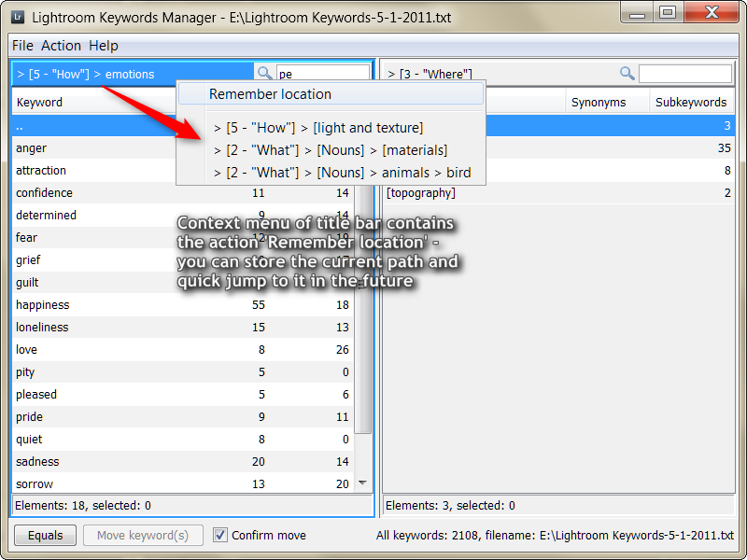
Task: Toggle the Confirm move checkbox
Action: click(219, 535)
